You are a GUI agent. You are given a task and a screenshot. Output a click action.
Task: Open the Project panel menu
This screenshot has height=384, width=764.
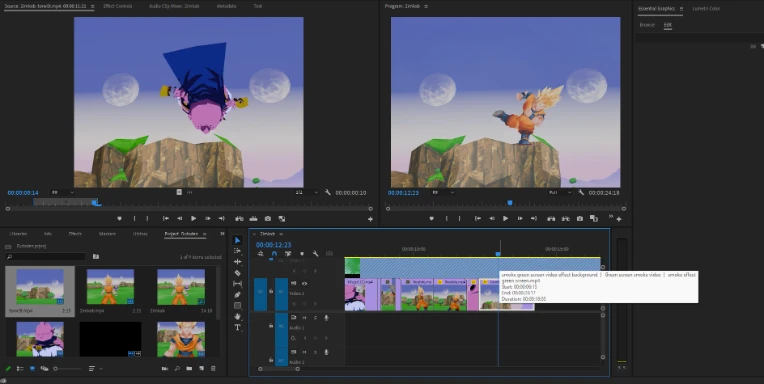tap(204, 234)
